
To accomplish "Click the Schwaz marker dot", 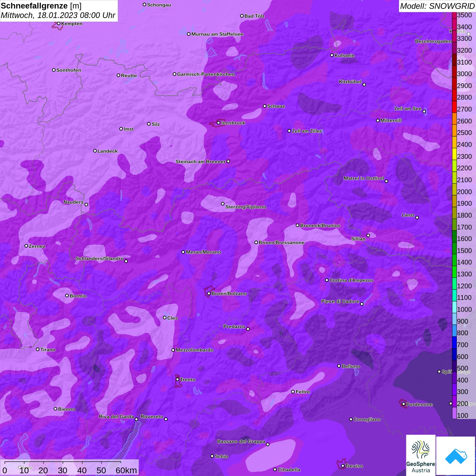I will pos(265,106).
